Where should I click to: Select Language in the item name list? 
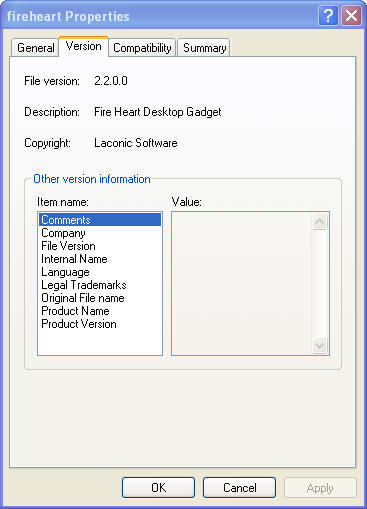[x=100, y=272]
